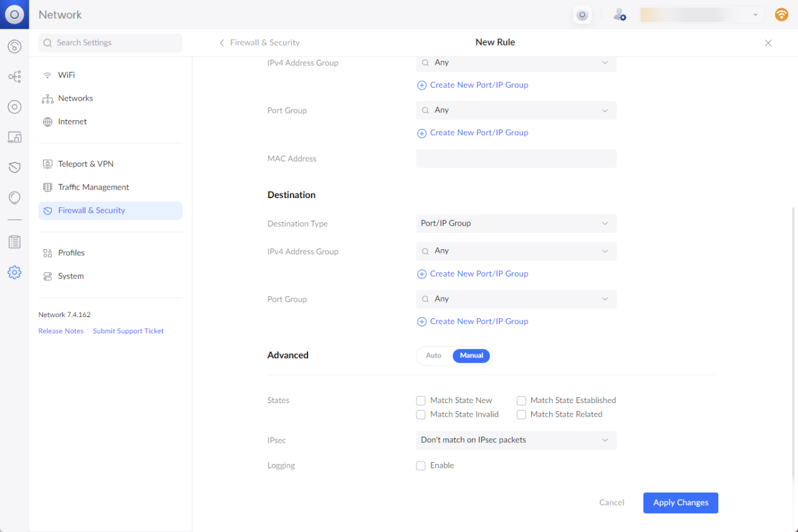798x532 pixels.
Task: Select the Topology icon in the left rail
Action: click(x=14, y=76)
